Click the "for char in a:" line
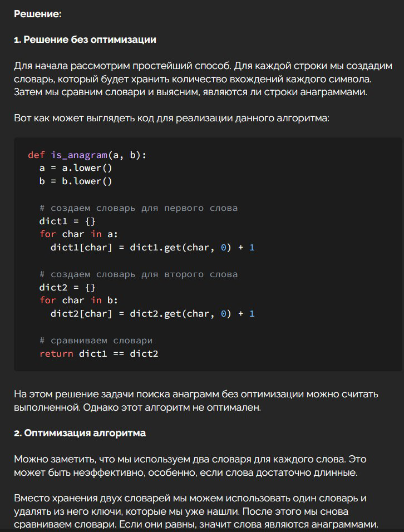The width and height of the screenshot is (404, 532). click(x=78, y=234)
